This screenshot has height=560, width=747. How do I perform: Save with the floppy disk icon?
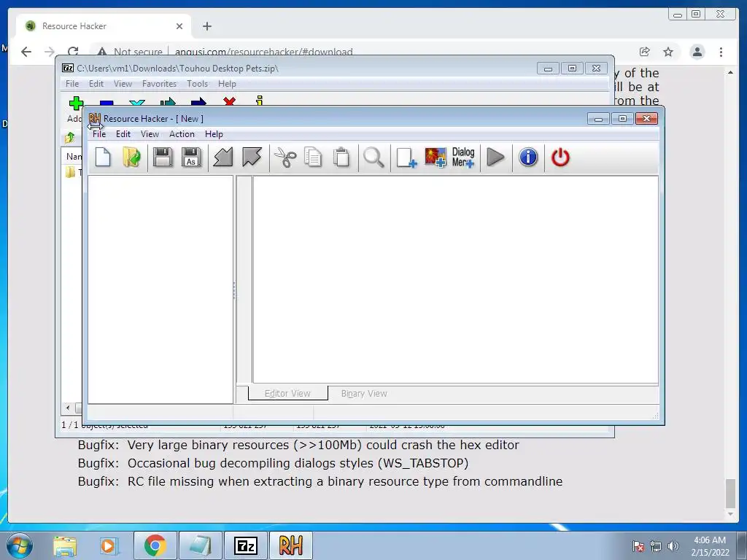point(163,157)
